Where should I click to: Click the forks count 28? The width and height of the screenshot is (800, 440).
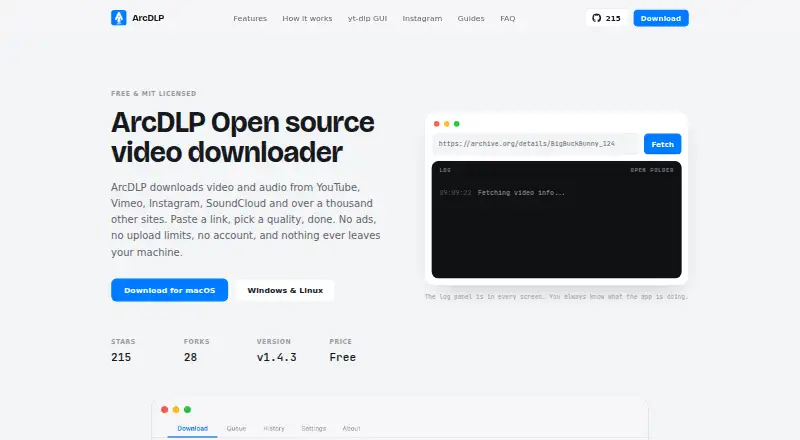point(190,357)
